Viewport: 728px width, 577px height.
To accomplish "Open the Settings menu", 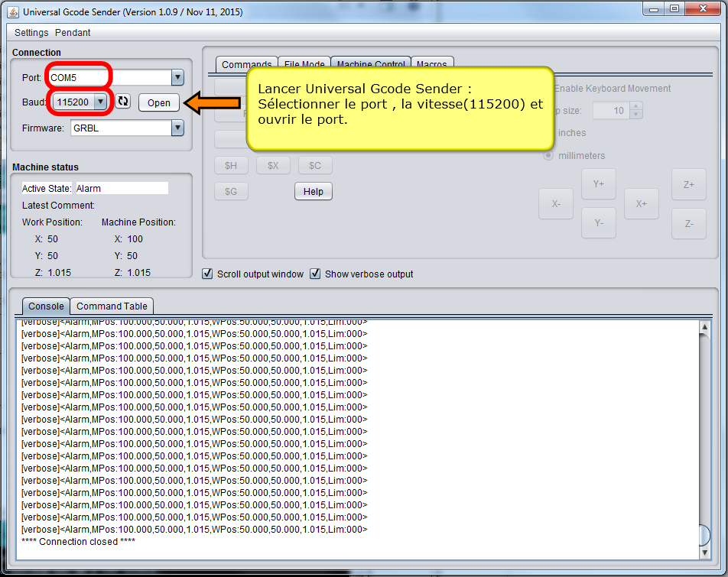I will point(31,32).
